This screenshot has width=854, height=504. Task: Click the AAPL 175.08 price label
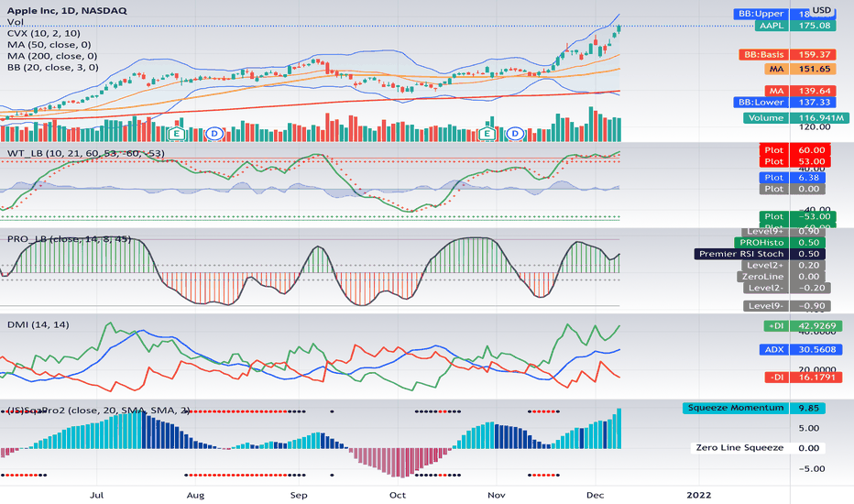coord(795,26)
